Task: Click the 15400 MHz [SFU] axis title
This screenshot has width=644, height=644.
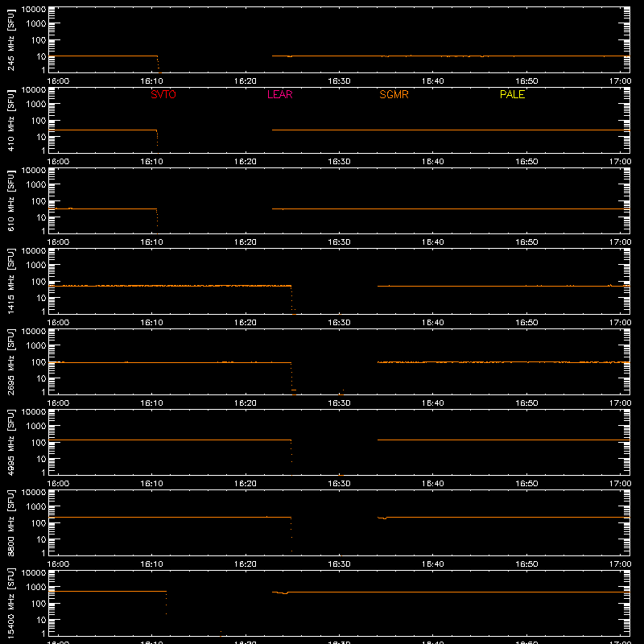Action: click(10, 604)
